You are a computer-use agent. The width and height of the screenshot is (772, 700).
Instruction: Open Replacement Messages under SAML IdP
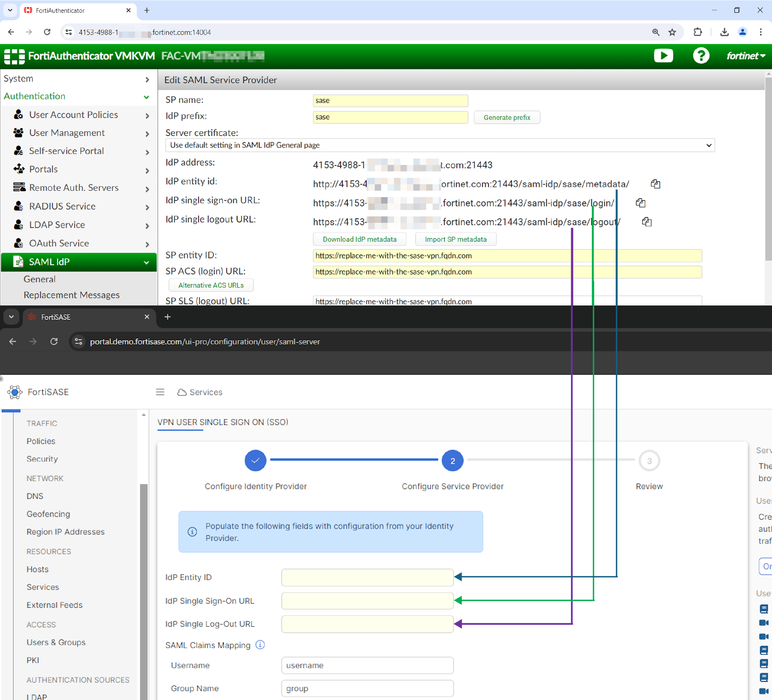71,295
